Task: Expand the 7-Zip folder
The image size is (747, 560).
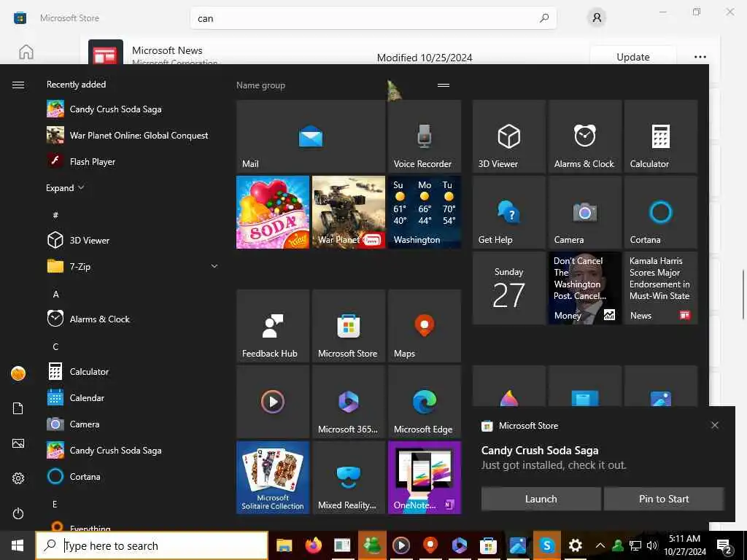Action: click(x=133, y=266)
